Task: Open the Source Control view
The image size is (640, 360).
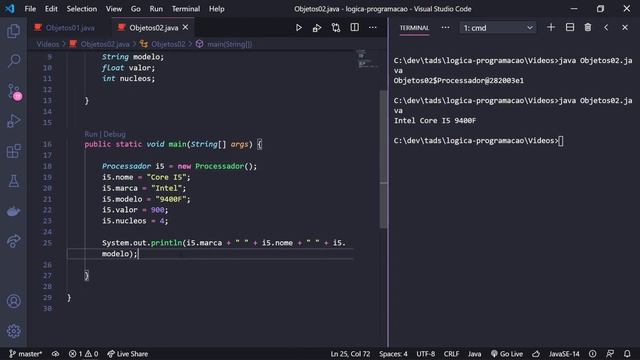Action: pos(14,92)
